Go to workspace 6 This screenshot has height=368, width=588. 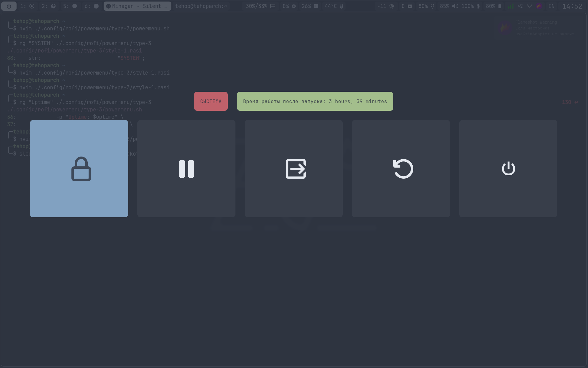pyautogui.click(x=92, y=6)
